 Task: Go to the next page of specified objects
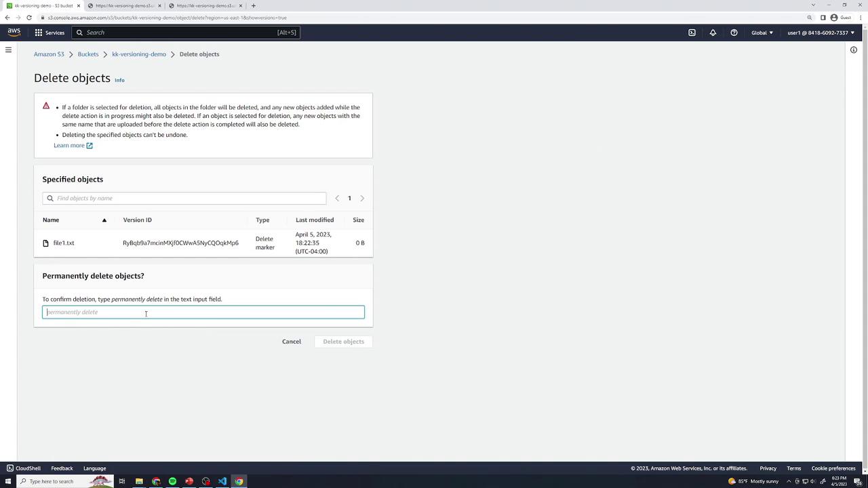(362, 199)
